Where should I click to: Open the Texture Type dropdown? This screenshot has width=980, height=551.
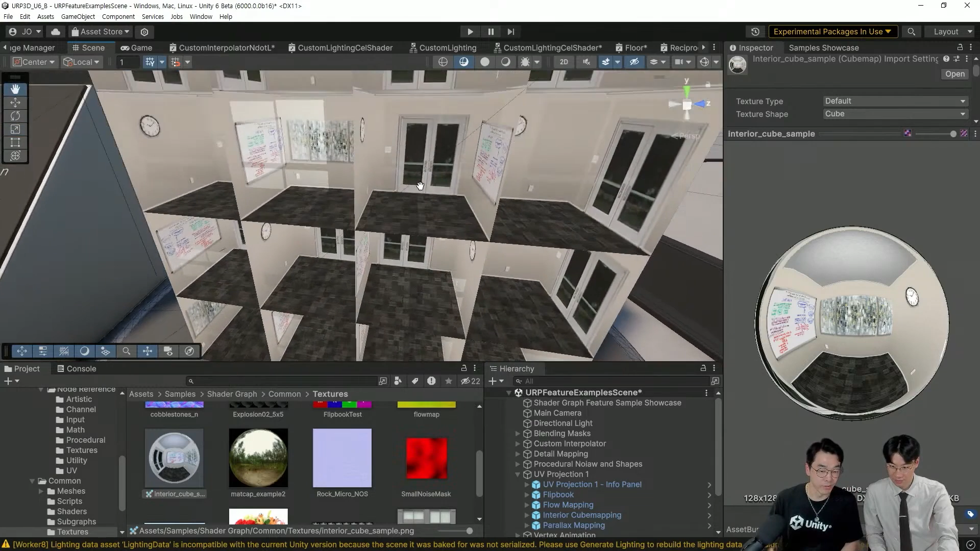click(x=895, y=101)
